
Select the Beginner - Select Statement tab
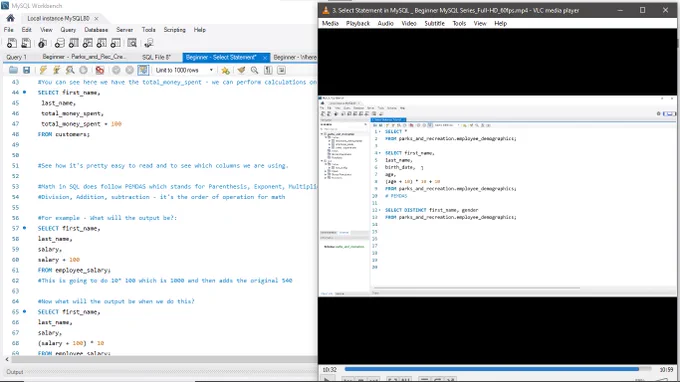[221, 57]
